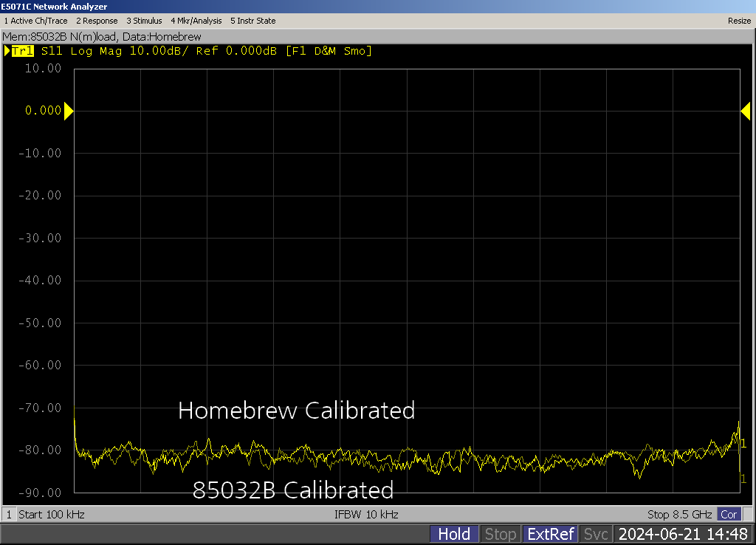Click the channel 1 number box in status bar
This screenshot has height=545, width=756.
pos(9,514)
